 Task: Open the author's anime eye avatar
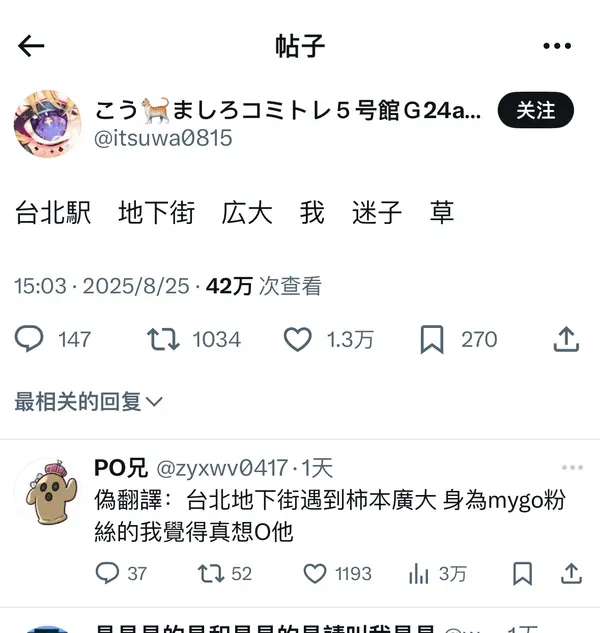[x=48, y=124]
